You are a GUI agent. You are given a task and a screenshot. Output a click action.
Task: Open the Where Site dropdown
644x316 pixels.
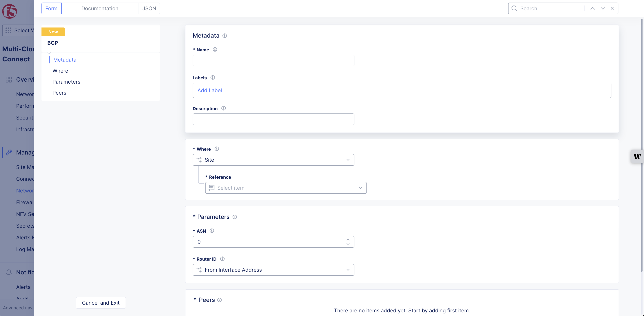(273, 160)
